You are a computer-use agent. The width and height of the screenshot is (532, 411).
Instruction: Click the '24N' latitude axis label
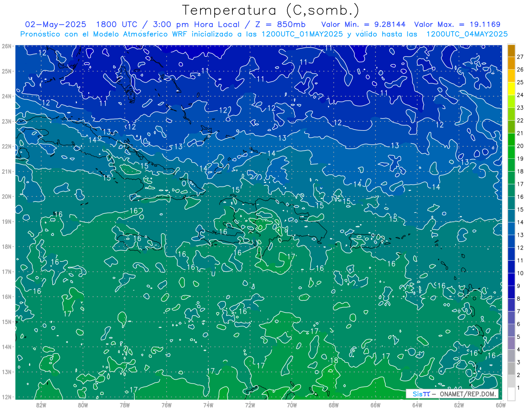pyautogui.click(x=6, y=96)
